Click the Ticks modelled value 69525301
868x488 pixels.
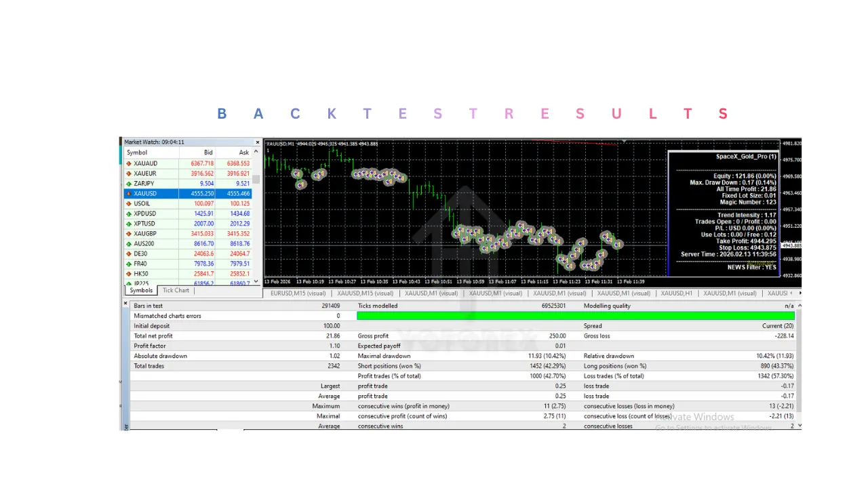552,306
